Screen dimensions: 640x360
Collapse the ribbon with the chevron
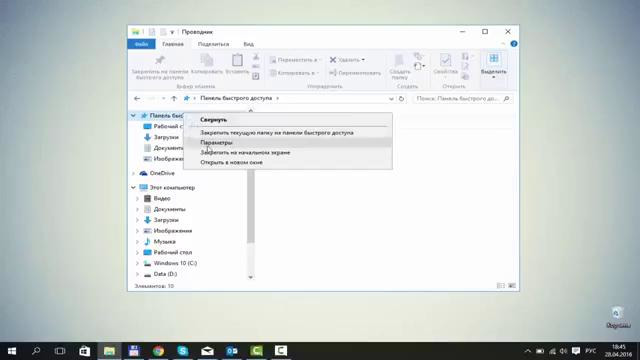[x=503, y=44]
